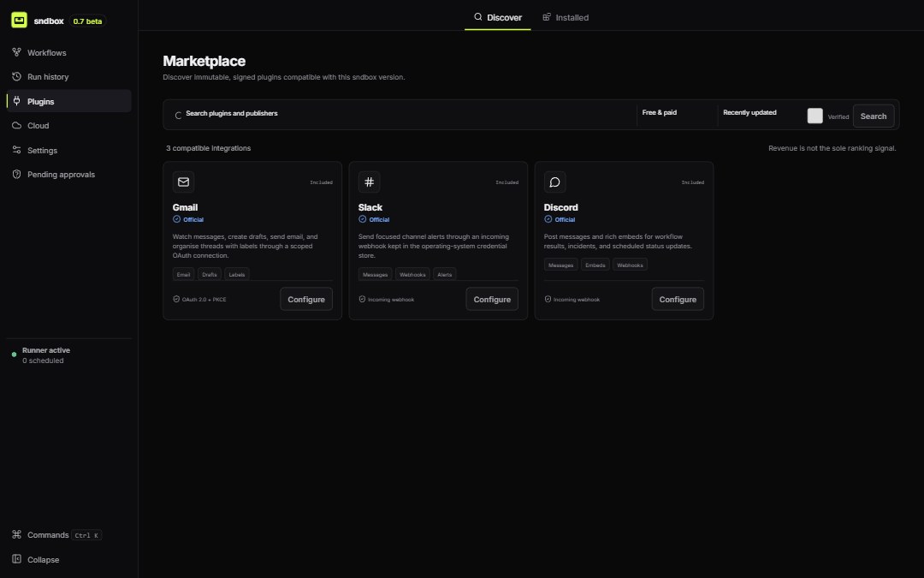
Task: Toggle the Verified checkbox
Action: click(815, 116)
